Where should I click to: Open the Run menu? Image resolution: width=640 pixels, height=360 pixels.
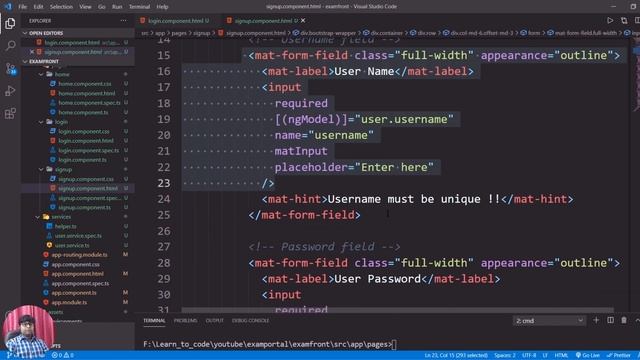[117, 7]
